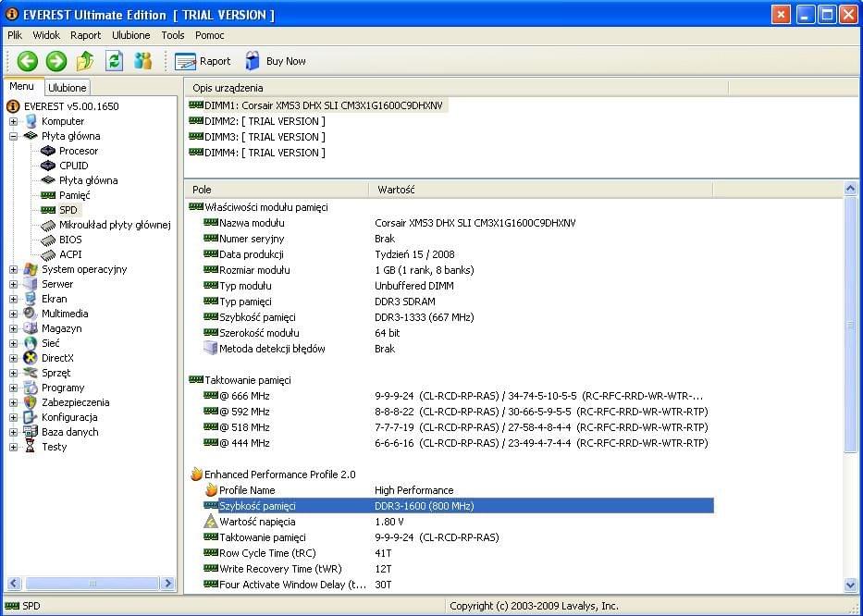Click the Pole column header
Viewport: 863px width, 616px height.
(x=277, y=190)
